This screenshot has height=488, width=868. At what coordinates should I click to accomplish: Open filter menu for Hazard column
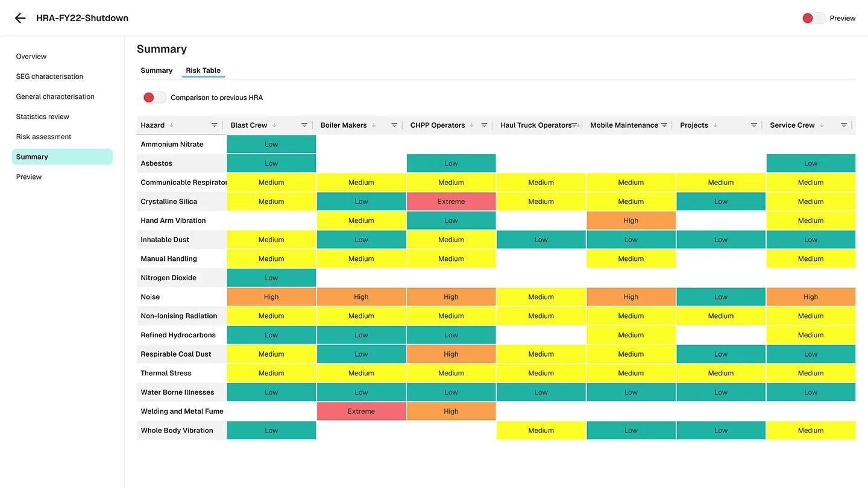(215, 125)
